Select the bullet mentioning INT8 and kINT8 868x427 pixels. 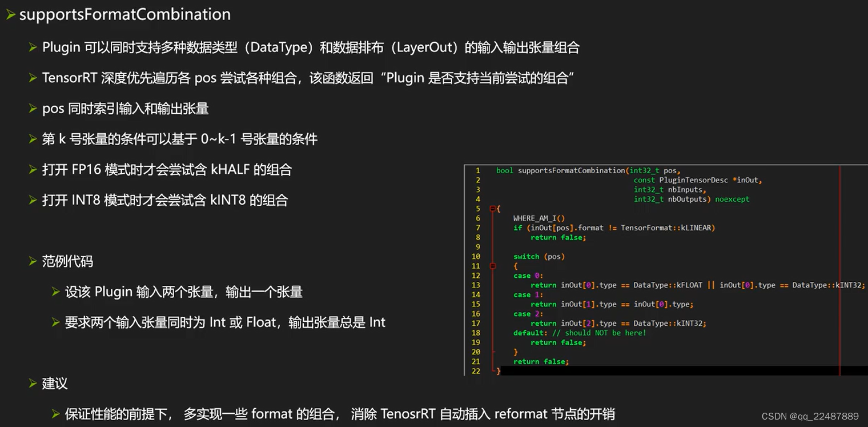tap(165, 200)
